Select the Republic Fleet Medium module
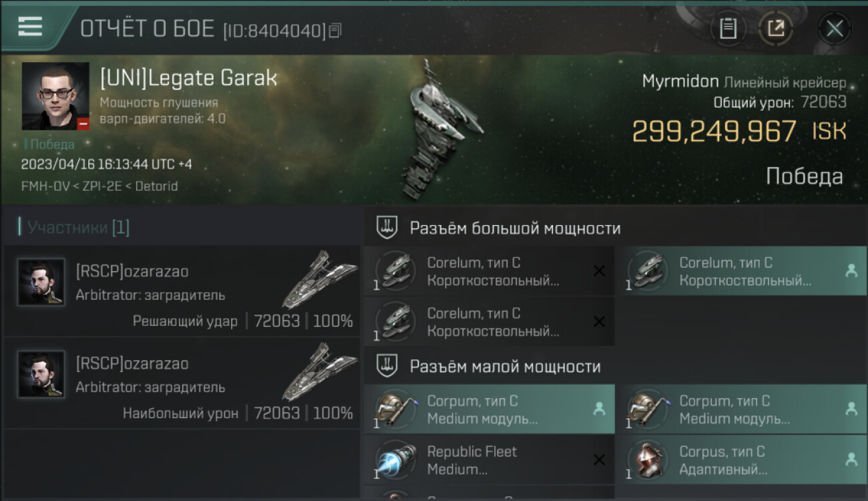This screenshot has height=501, width=868. coord(489,460)
